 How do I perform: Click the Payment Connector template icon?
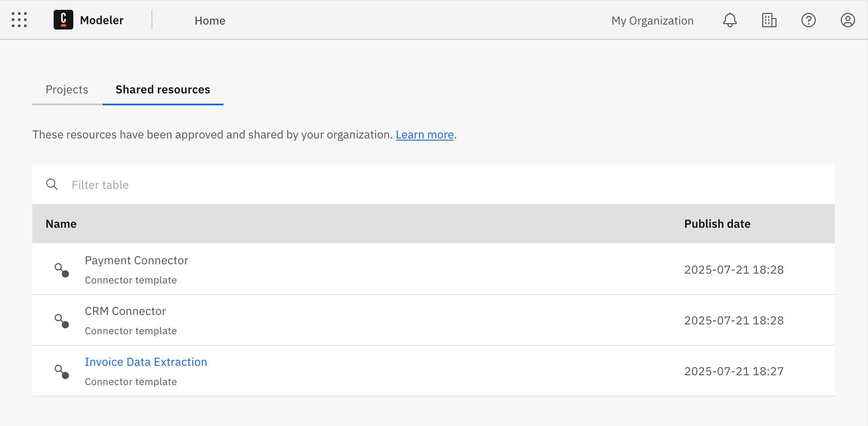(x=61, y=270)
